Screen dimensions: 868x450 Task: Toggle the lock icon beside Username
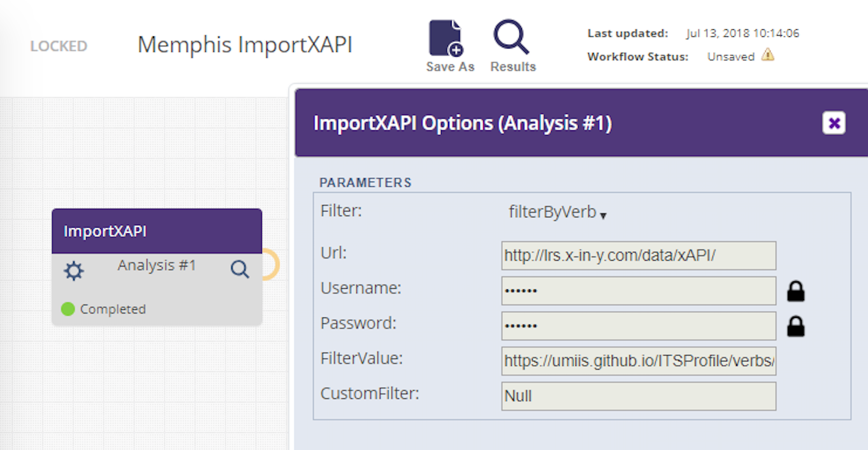pyautogui.click(x=795, y=291)
